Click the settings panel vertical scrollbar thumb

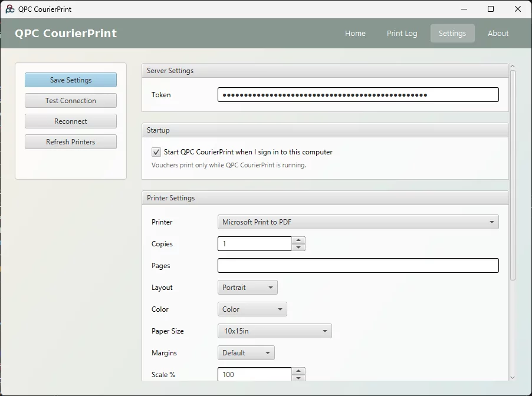[513, 175]
